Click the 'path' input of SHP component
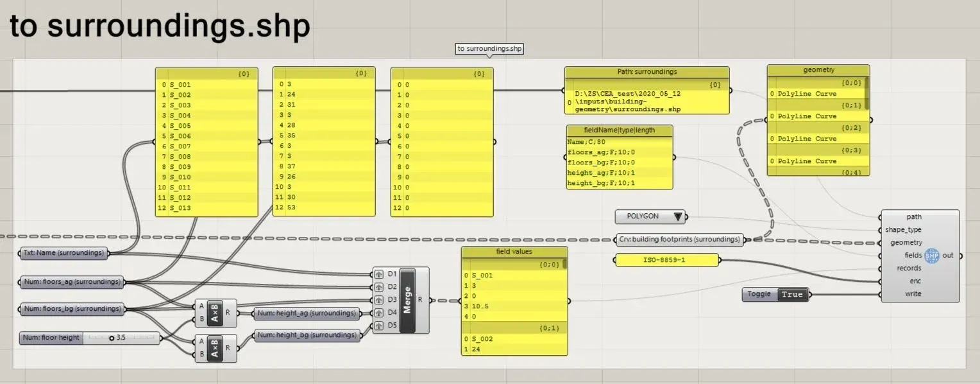 914,217
